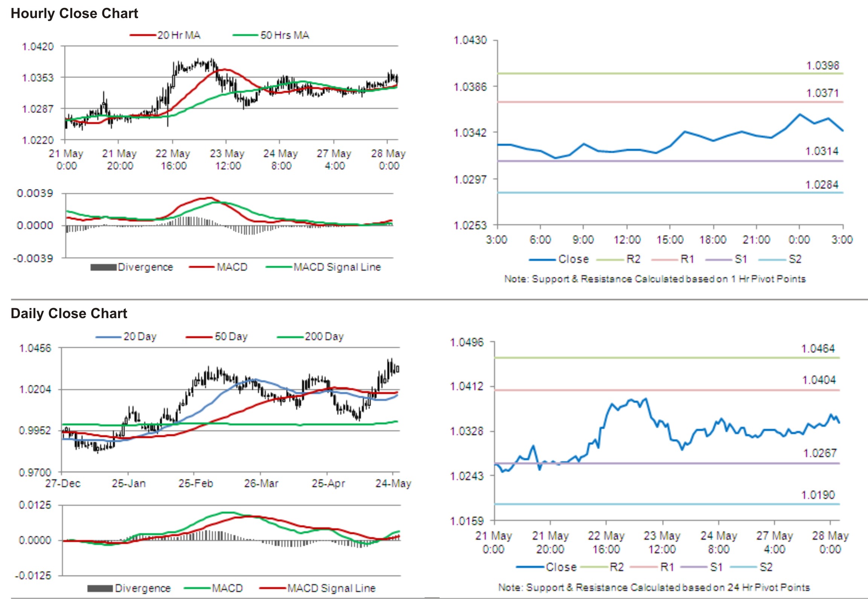
Task: Select 'MACD Signal Line' label under hourly chart
Action: point(337,267)
